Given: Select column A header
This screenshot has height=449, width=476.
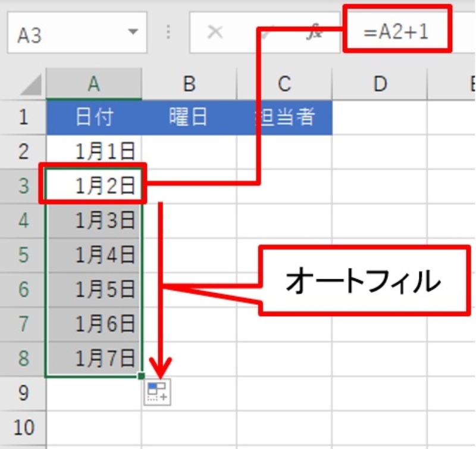Looking at the screenshot, I should pos(93,84).
